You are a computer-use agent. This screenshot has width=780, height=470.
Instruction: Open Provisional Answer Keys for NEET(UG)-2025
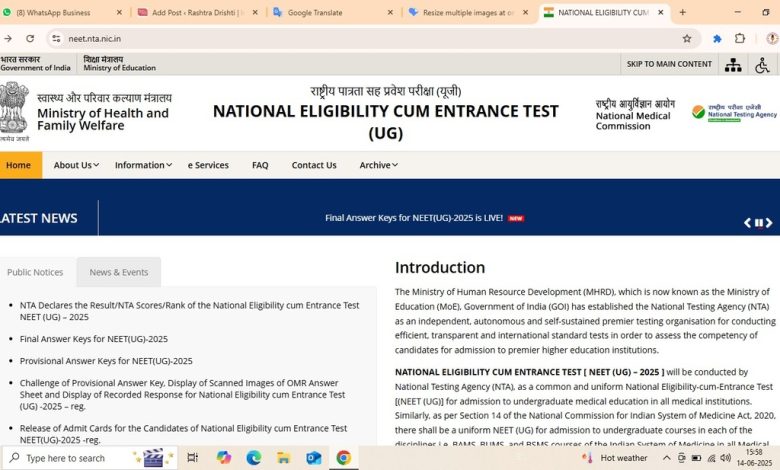pyautogui.click(x=106, y=361)
